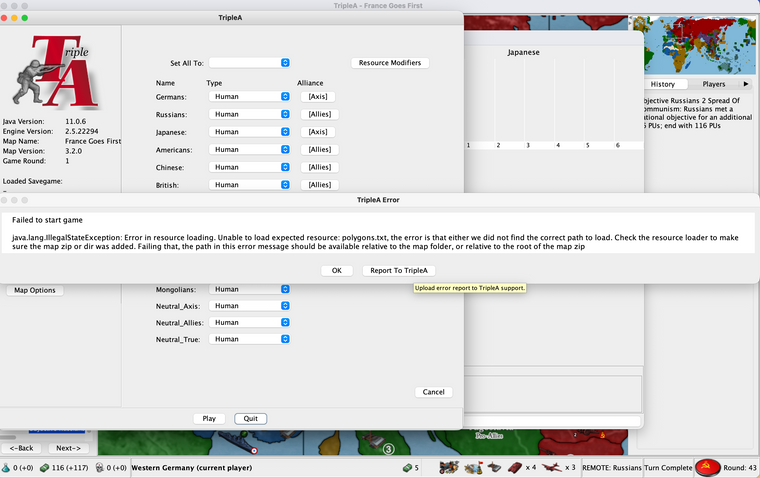Click the Quit button
This screenshot has height=478, width=760.
pyautogui.click(x=251, y=418)
